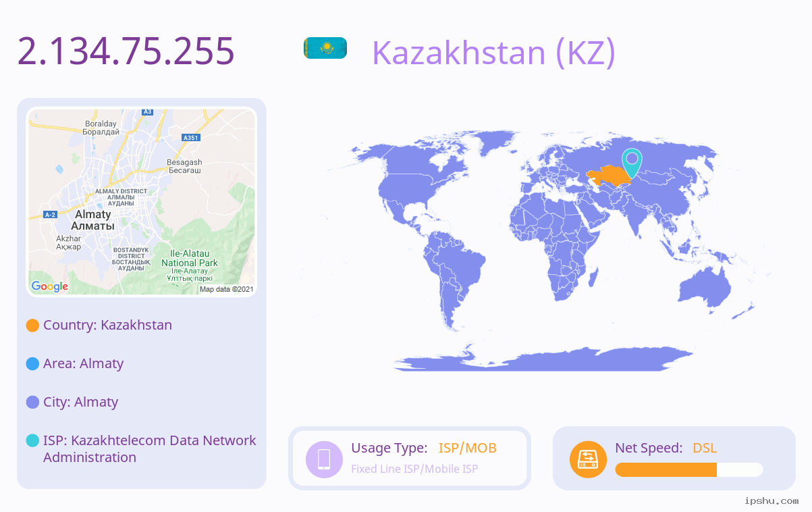Click the teal ISP bullet dot

click(32, 441)
